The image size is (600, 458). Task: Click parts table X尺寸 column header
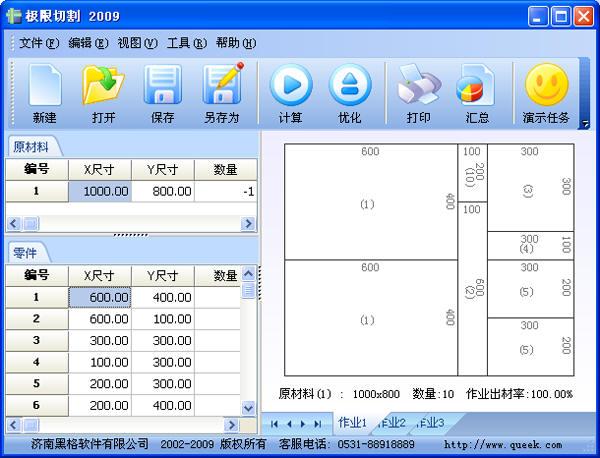pyautogui.click(x=100, y=275)
